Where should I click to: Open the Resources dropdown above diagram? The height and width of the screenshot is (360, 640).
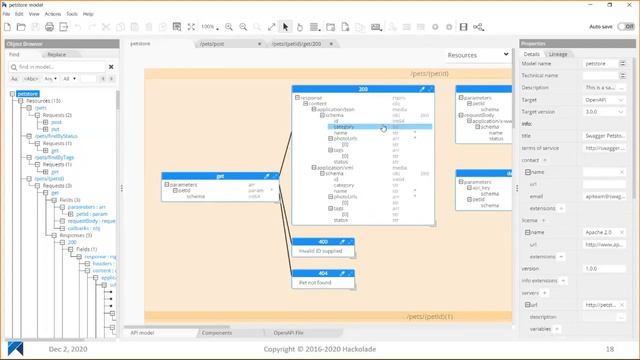click(x=478, y=55)
